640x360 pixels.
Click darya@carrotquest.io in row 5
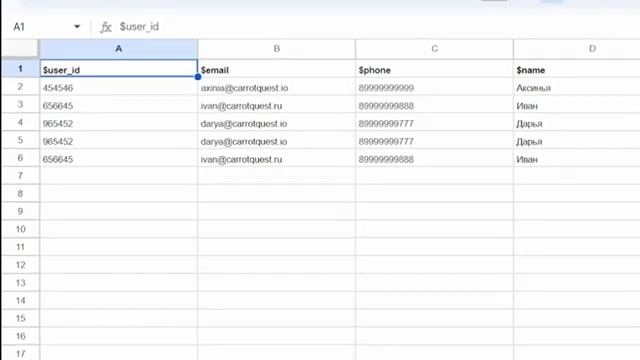point(276,140)
